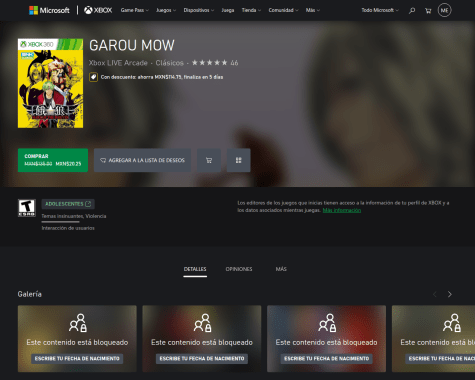The image size is (475, 380).
Task: Click Temas insinuantes, Violencia descriptor text
Action: tap(74, 216)
